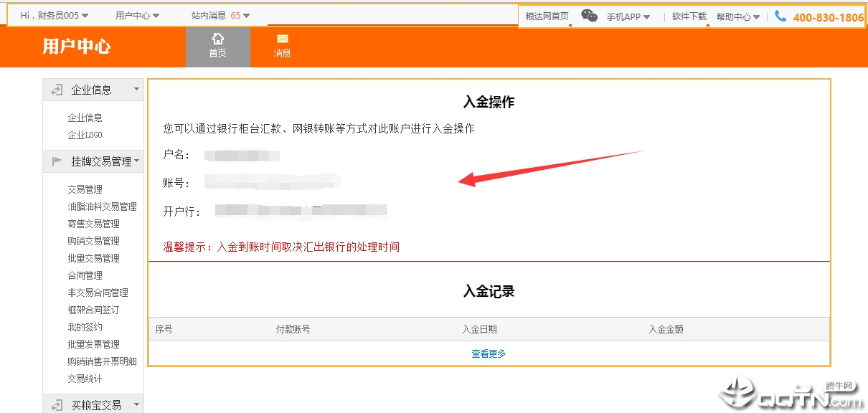Open 合同管理 in the sidebar
Image resolution: width=868 pixels, height=413 pixels.
pos(85,275)
